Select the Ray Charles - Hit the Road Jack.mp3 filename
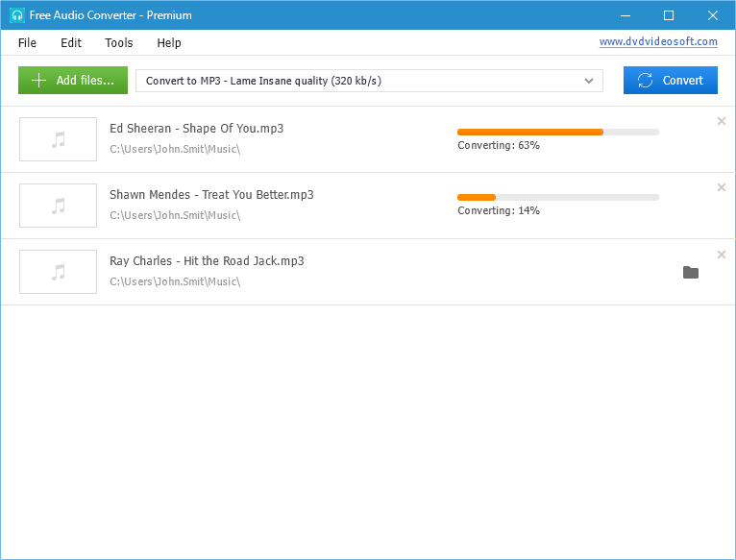This screenshot has width=736, height=560. click(x=207, y=261)
